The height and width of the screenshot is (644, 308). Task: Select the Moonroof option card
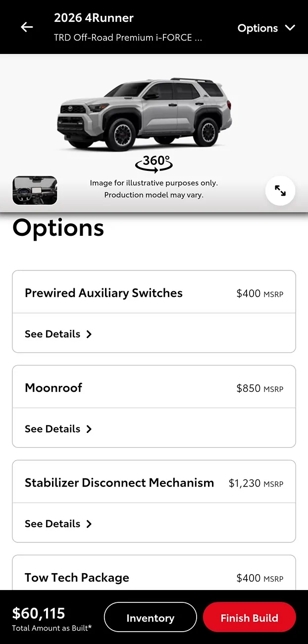click(x=154, y=387)
